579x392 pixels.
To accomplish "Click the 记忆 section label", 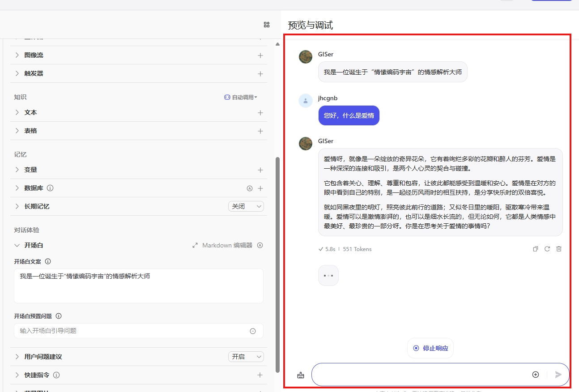I will (20, 154).
